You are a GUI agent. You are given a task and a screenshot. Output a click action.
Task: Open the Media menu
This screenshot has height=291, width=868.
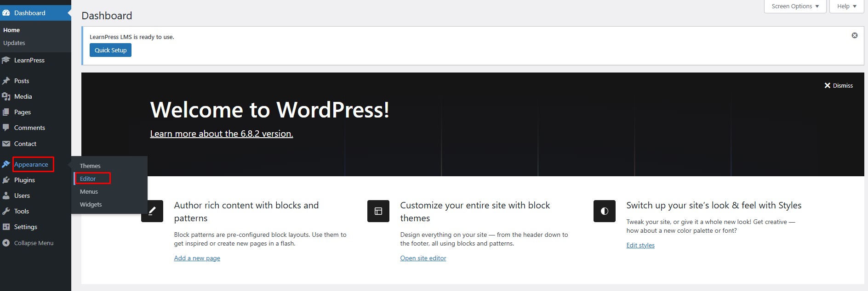point(35,96)
